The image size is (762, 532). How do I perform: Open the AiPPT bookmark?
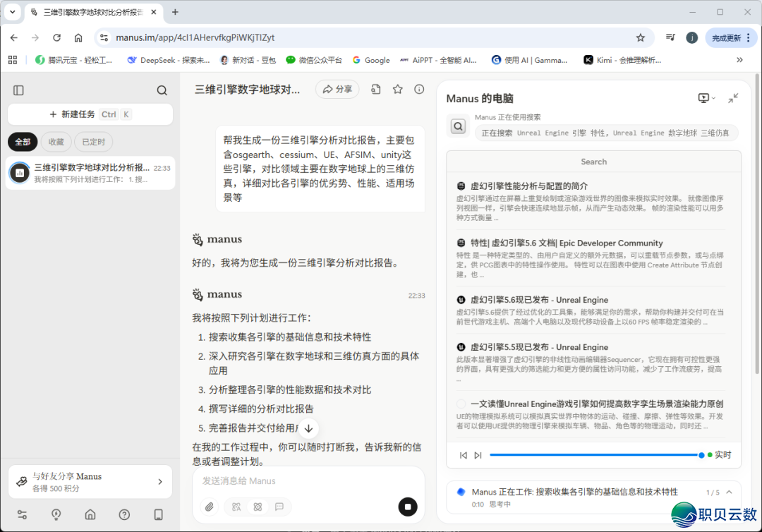[438, 60]
